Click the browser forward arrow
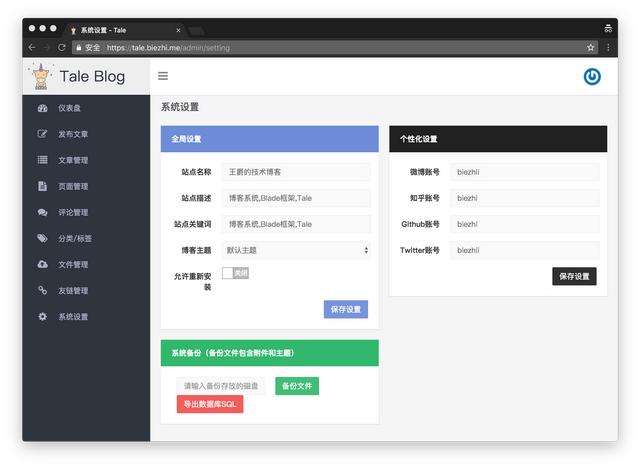The image size is (640, 468). pyautogui.click(x=47, y=47)
